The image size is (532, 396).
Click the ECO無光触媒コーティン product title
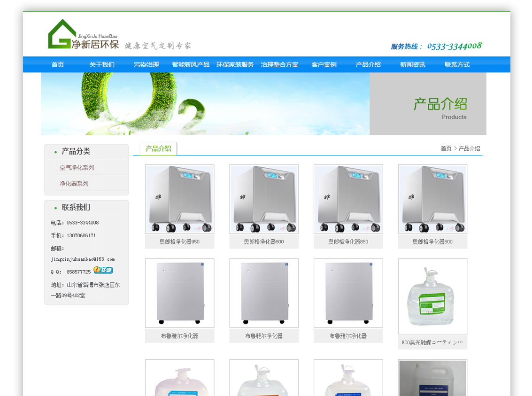click(432, 342)
